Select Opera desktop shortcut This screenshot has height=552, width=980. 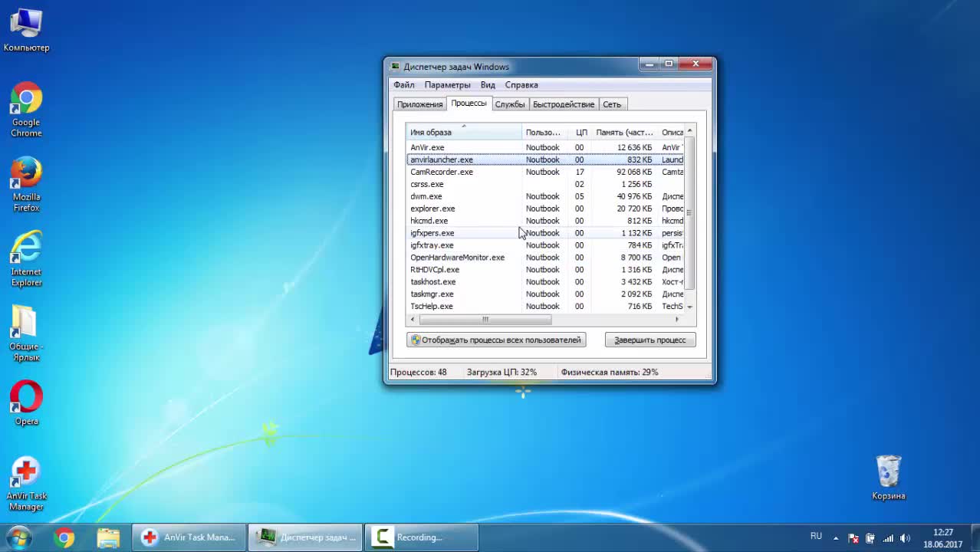(x=26, y=403)
